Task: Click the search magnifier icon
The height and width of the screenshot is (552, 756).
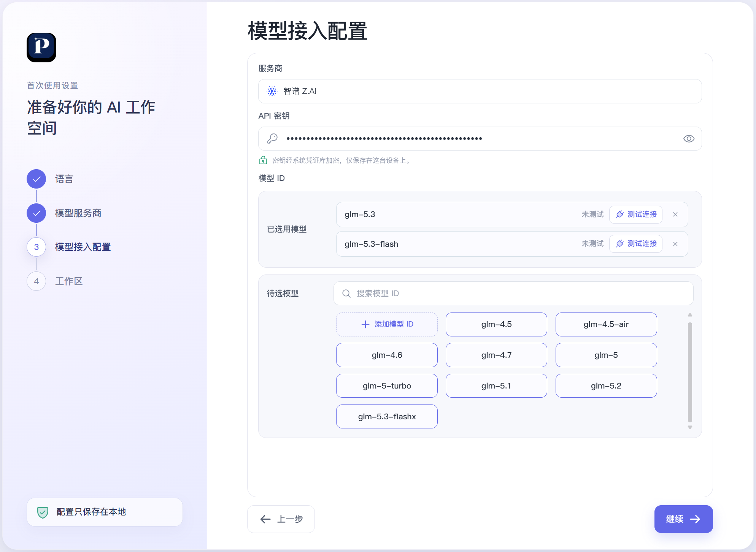Action: 346,293
